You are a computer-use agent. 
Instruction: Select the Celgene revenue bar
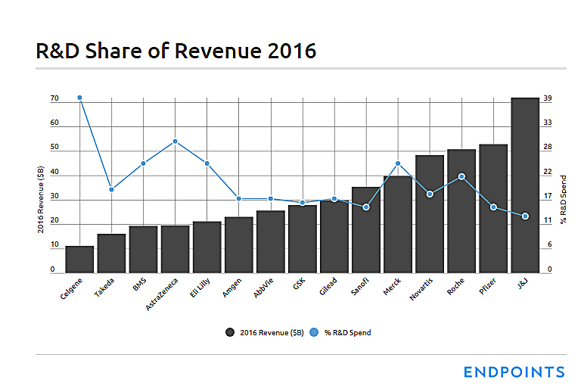pyautogui.click(x=79, y=259)
